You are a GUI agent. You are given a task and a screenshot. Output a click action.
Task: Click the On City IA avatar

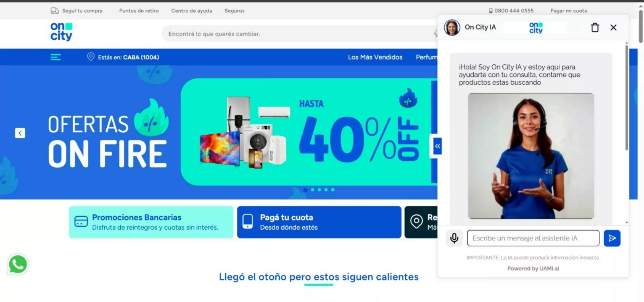pos(452,27)
